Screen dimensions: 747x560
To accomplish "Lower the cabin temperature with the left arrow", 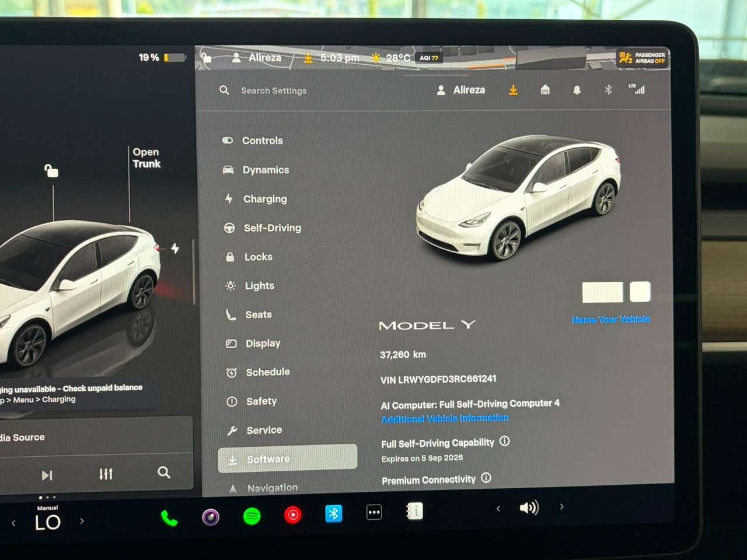I will (x=13, y=523).
